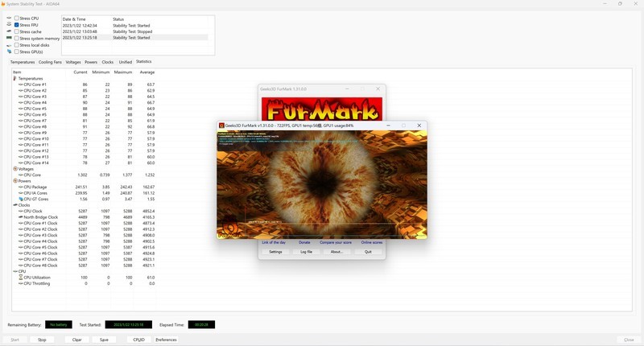The image size is (644, 346).
Task: Click the CPU Core #1 temperature icon
Action: coord(21,84)
